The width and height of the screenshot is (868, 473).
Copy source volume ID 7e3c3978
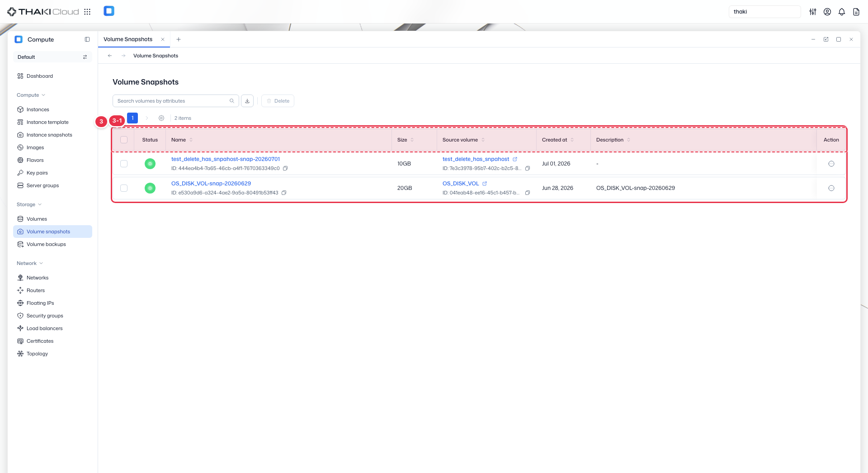[x=528, y=168]
